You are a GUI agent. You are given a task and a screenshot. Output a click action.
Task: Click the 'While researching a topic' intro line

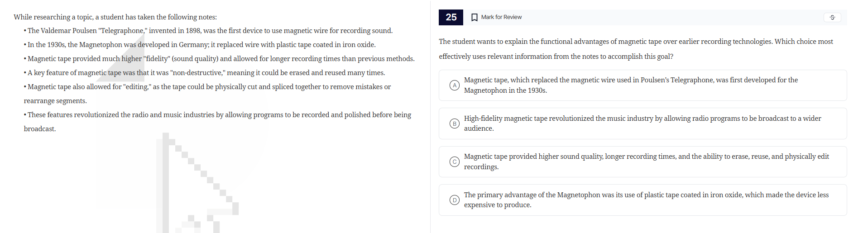click(115, 17)
